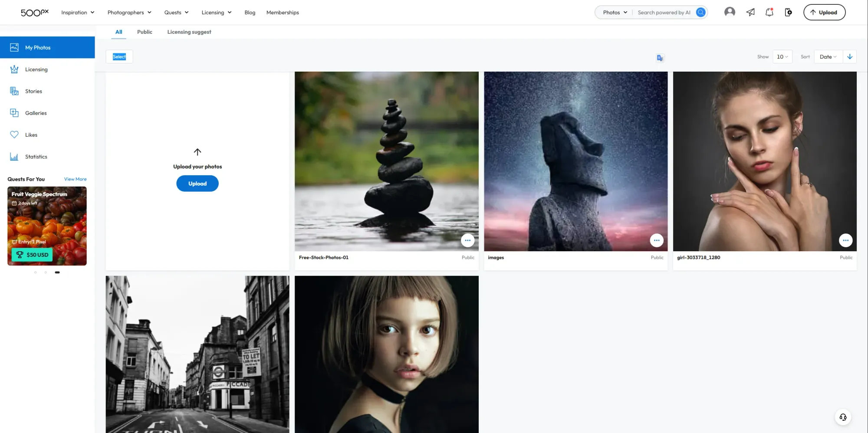Screen dimensions: 868x433
Task: Open the options menu on girl-3033718_1280 photo
Action: (x=845, y=240)
